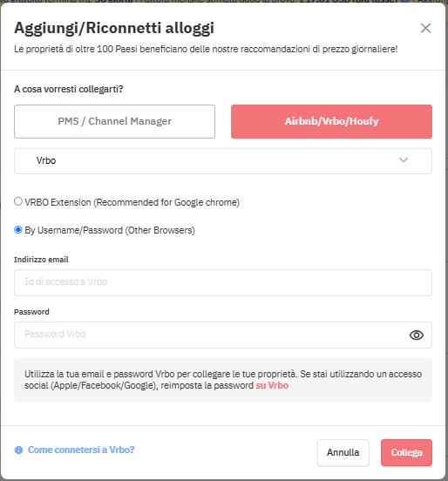Click the gray social login notice box
This screenshot has height=481, width=448.
(223, 380)
